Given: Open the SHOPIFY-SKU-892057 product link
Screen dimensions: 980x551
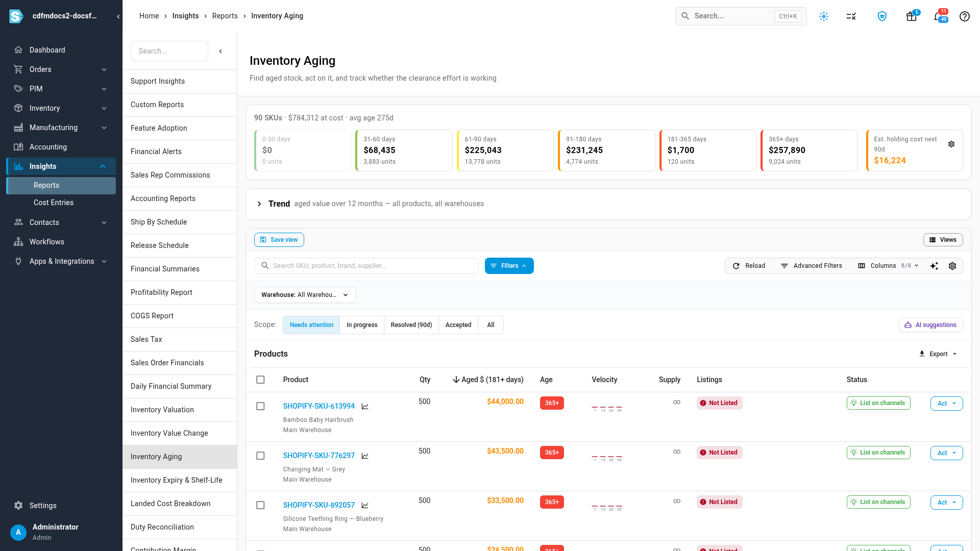Looking at the screenshot, I should (318, 505).
